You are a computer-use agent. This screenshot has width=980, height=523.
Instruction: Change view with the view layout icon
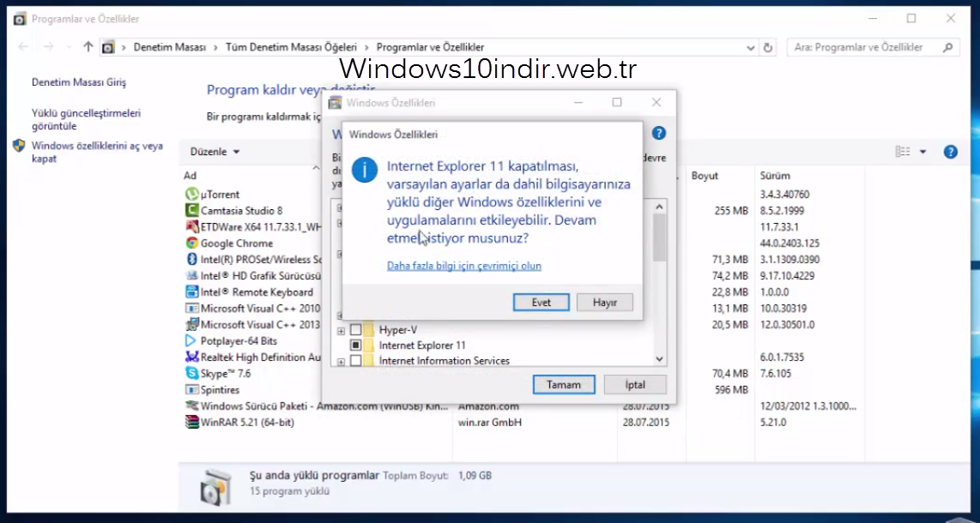click(903, 152)
